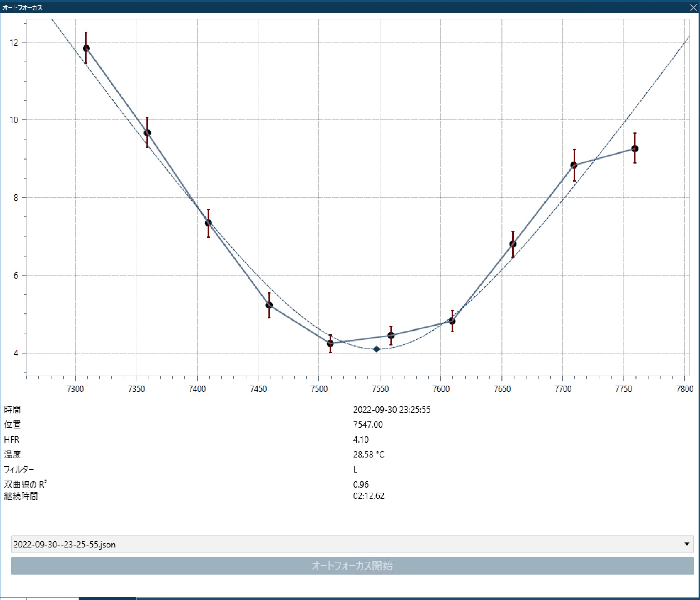Image resolution: width=700 pixels, height=600 pixels.
Task: Click the data point near position 7460
Action: tap(269, 305)
